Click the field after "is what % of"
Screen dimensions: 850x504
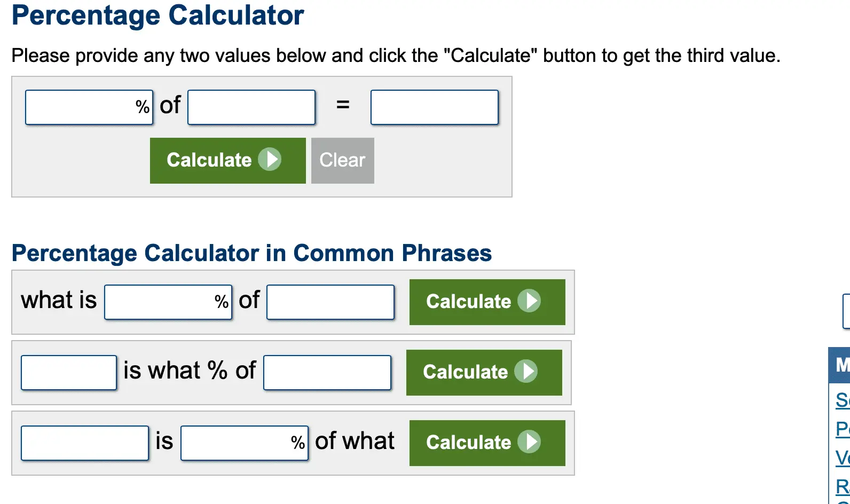point(327,373)
